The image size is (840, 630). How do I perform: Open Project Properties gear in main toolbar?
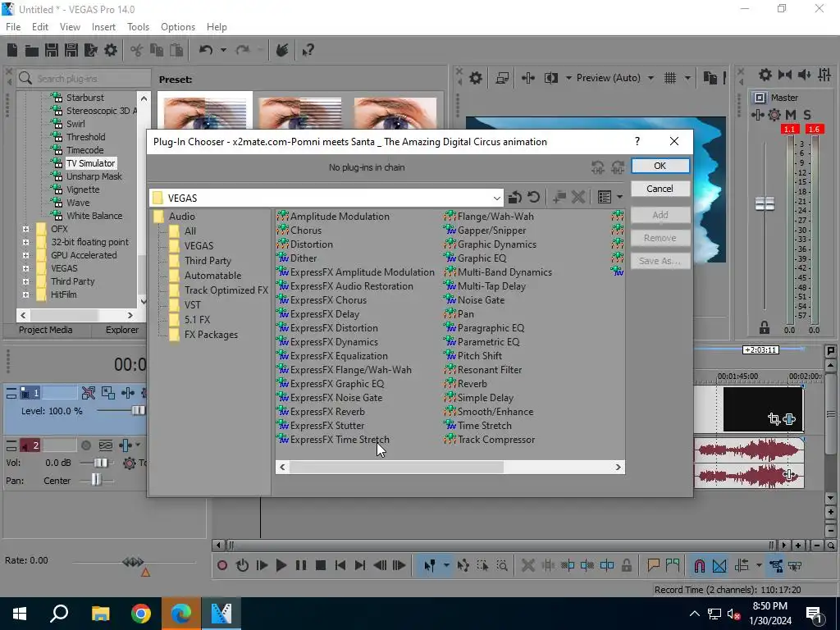(111, 50)
